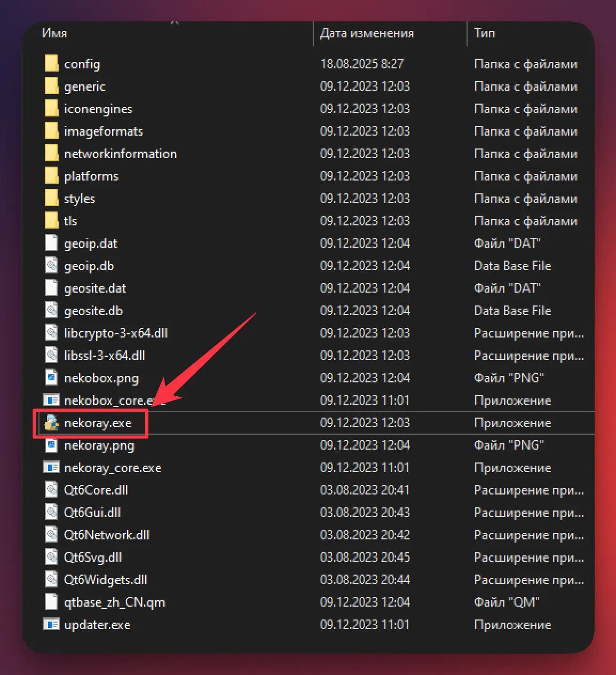The height and width of the screenshot is (675, 616).
Task: Click the 03.08.2023 20:43 date of Qt6Gui.dll
Action: [365, 512]
